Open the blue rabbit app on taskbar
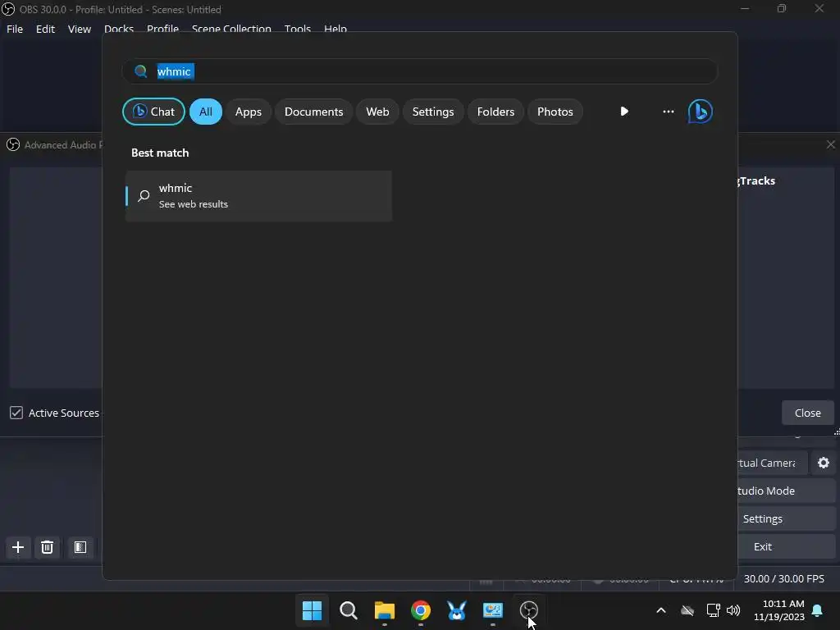 (456, 610)
